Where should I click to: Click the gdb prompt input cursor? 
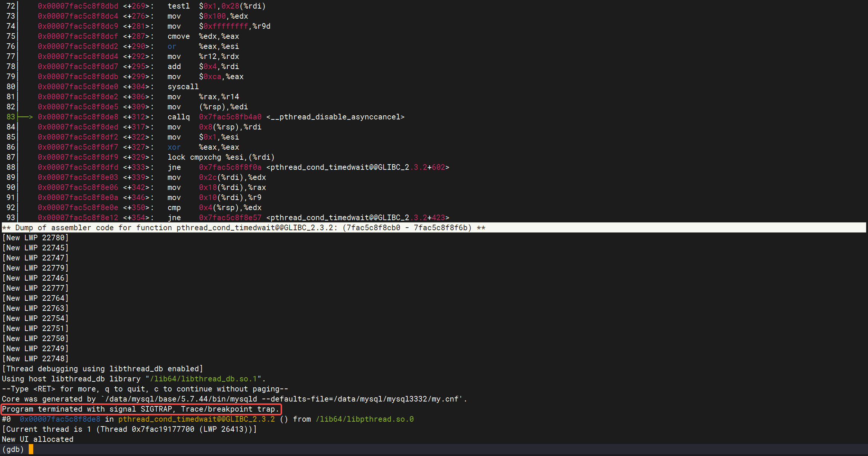tap(31, 449)
